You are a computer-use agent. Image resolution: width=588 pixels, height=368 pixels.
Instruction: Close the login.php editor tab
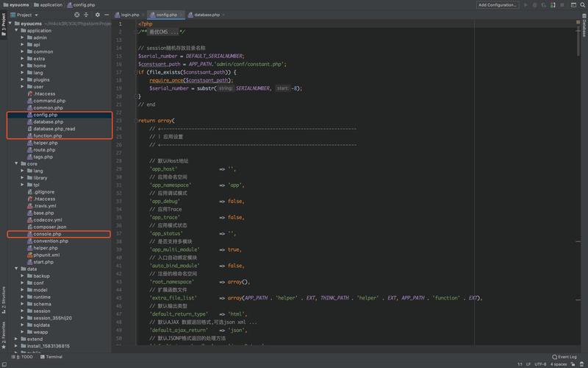click(x=143, y=15)
